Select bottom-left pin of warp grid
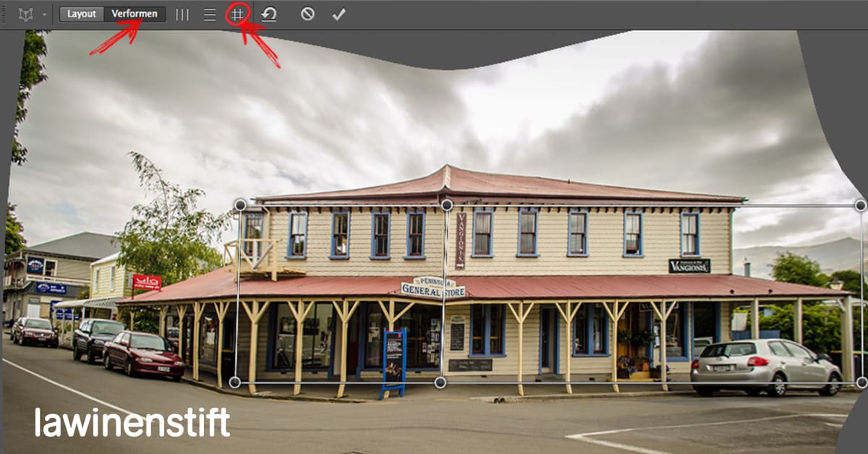 235,382
